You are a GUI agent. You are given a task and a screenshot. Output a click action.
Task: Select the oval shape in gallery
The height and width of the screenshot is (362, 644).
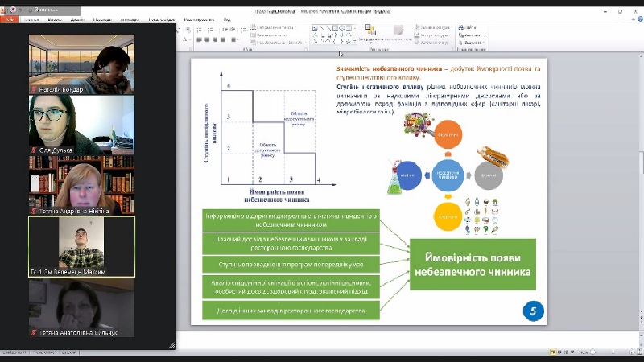coord(341,28)
